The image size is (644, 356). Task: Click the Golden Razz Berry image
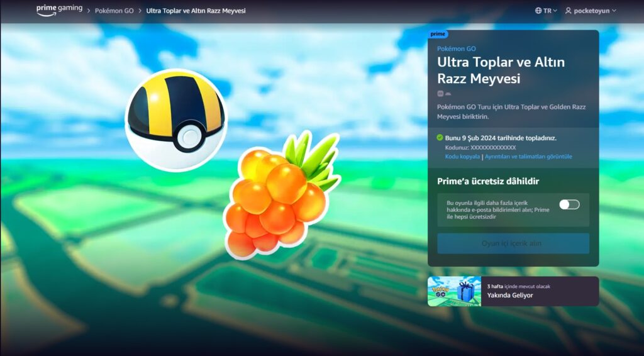coord(282,195)
